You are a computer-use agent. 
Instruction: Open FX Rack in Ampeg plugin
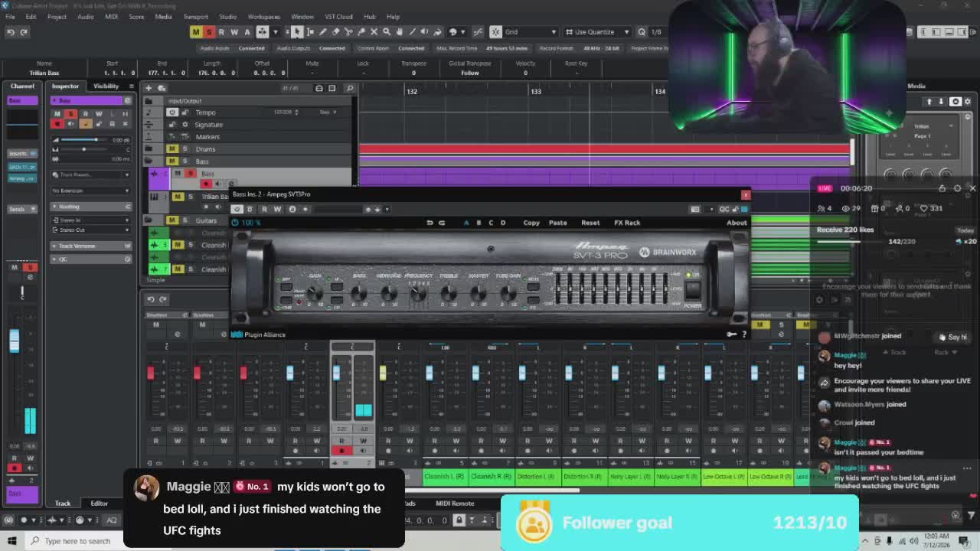point(627,223)
